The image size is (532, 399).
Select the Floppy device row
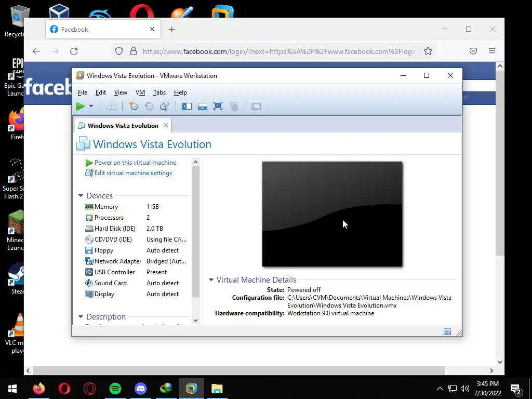tap(136, 250)
